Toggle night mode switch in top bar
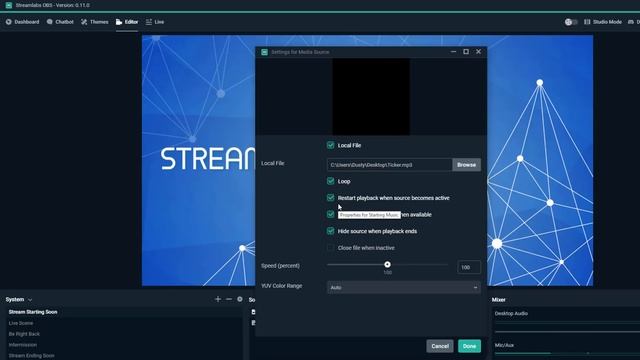640x360 pixels. pos(571,22)
